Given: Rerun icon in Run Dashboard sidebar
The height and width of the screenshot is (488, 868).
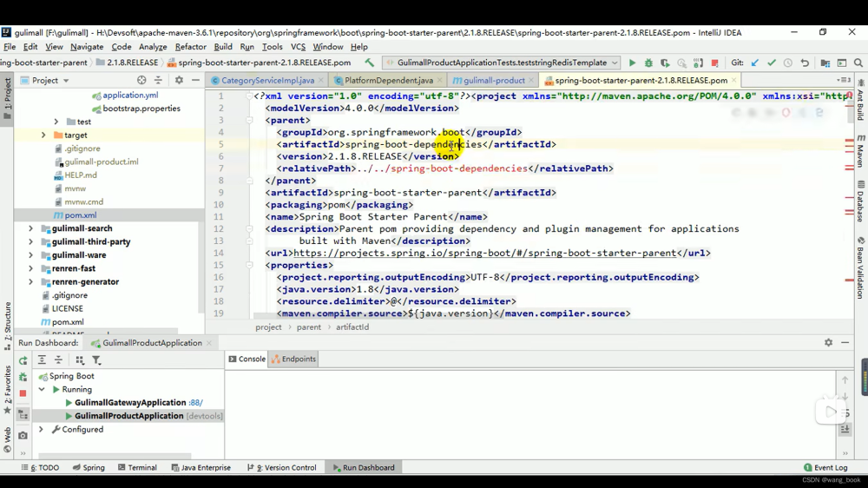Looking at the screenshot, I should tap(23, 360).
